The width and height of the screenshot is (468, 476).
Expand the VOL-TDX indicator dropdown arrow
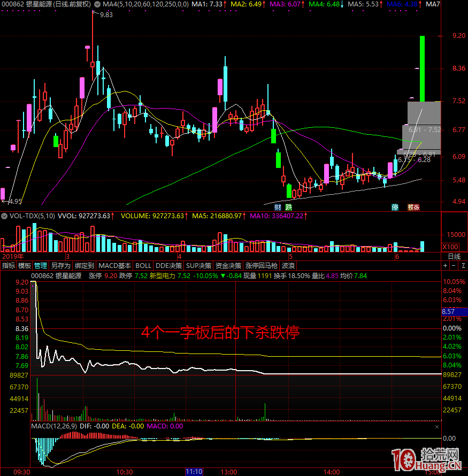(4, 216)
